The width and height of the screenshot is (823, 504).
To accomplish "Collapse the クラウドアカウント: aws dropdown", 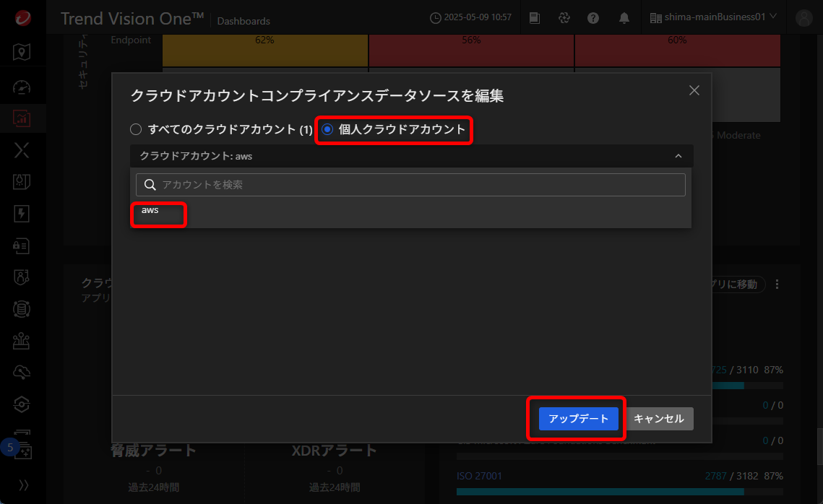I will click(412, 156).
